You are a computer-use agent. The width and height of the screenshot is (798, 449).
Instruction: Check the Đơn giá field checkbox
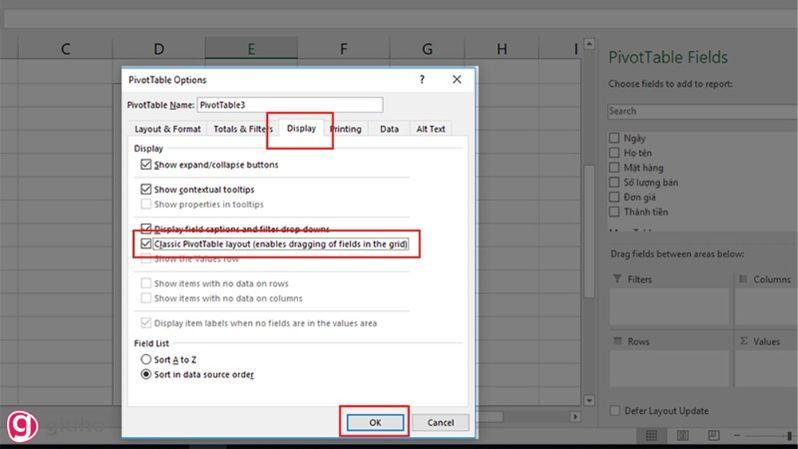pos(614,197)
